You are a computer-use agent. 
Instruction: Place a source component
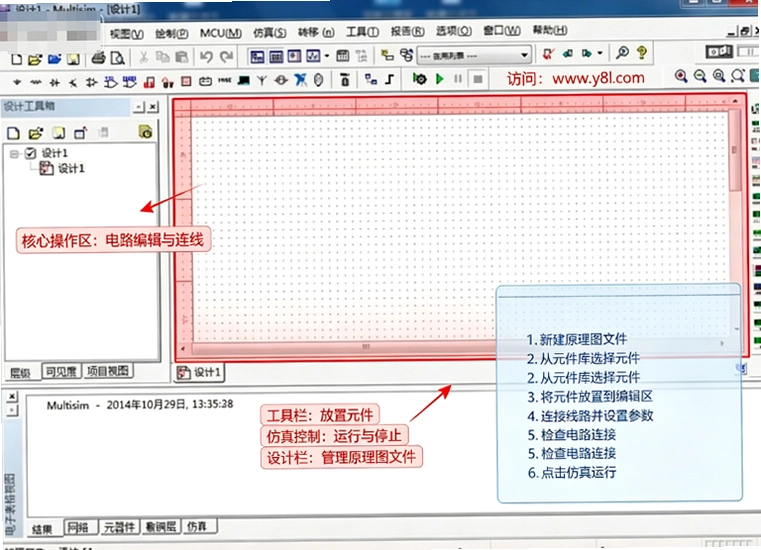click(x=17, y=82)
